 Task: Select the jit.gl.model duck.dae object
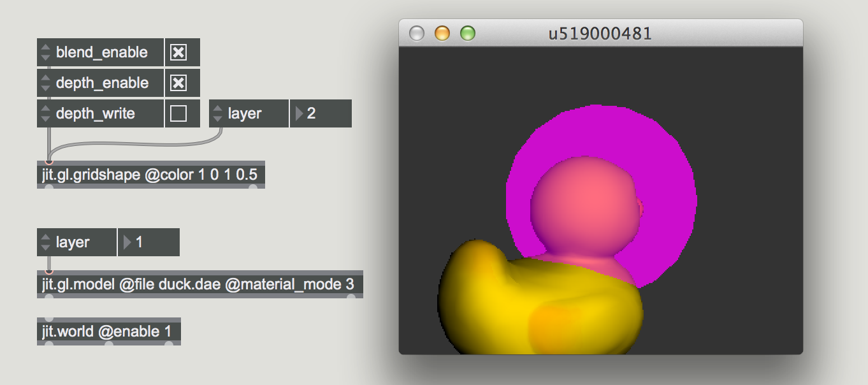pyautogui.click(x=200, y=284)
